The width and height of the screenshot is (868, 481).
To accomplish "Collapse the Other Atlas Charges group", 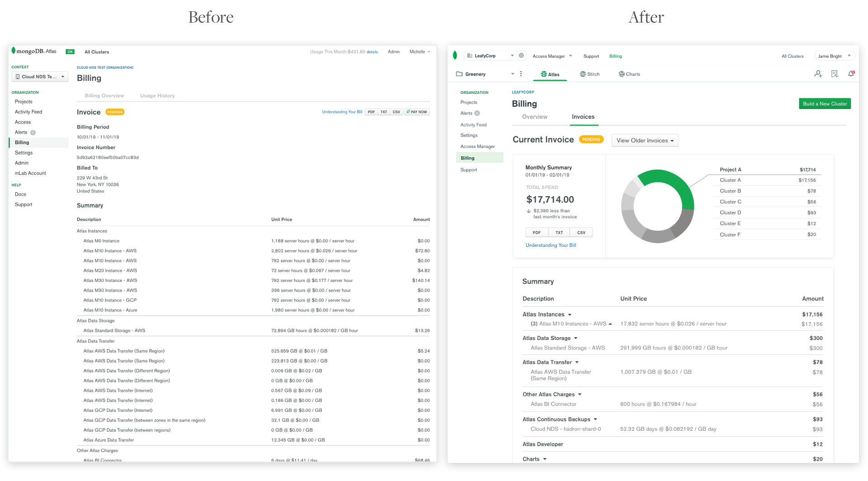I will [580, 394].
